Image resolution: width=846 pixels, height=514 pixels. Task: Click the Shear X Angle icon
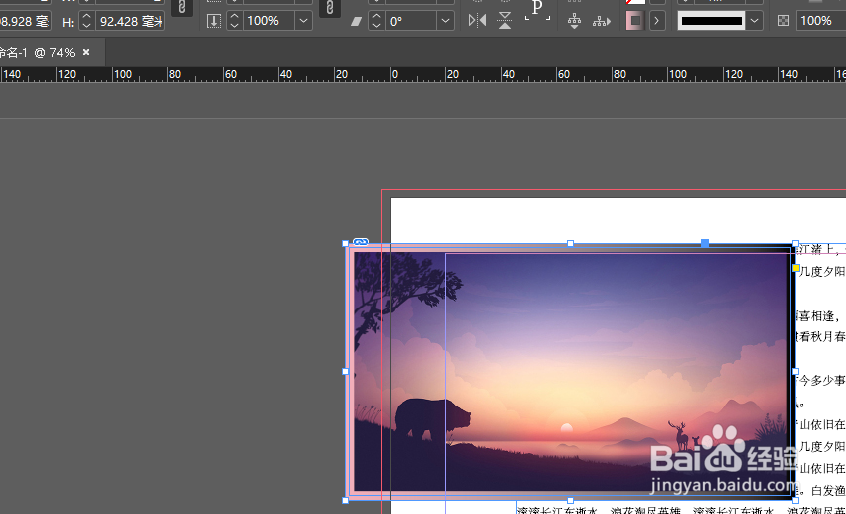pyautogui.click(x=356, y=21)
